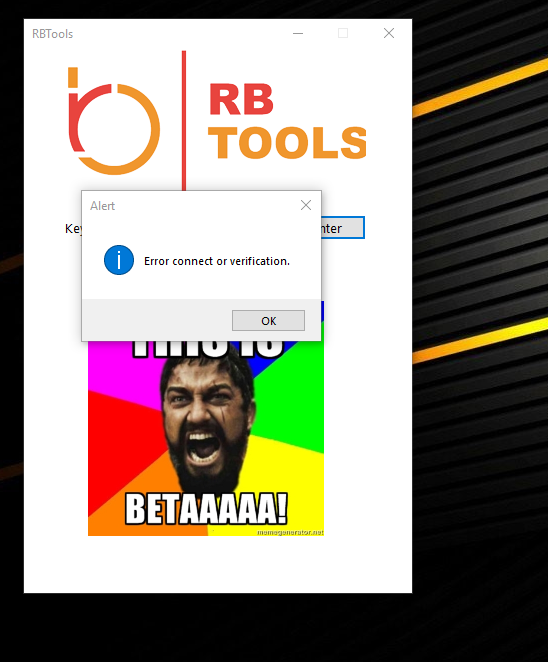Click the RB Tools logo image
The image size is (548, 662).
pos(217,120)
